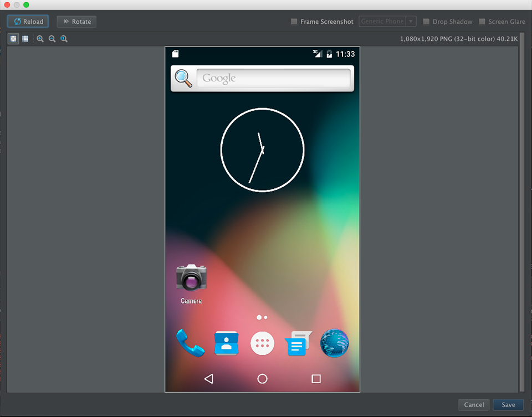Click the home screen page indicator dots

[x=262, y=317]
